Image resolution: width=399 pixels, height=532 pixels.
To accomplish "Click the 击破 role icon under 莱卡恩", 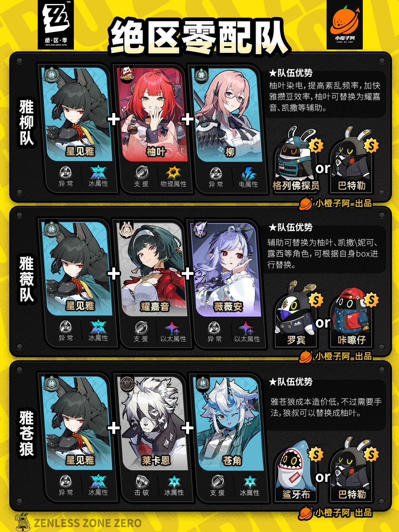I will [142, 482].
